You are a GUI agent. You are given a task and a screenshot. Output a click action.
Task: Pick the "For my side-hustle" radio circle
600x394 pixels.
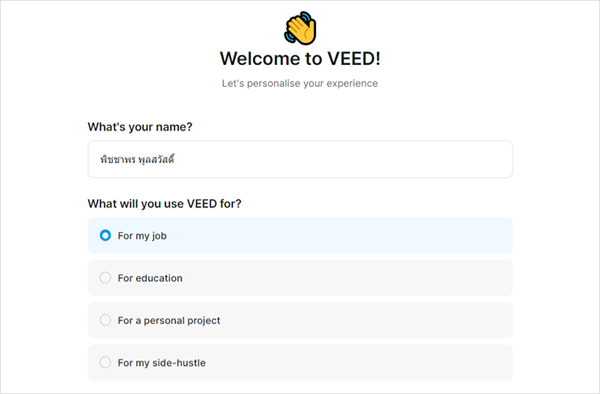click(x=105, y=362)
